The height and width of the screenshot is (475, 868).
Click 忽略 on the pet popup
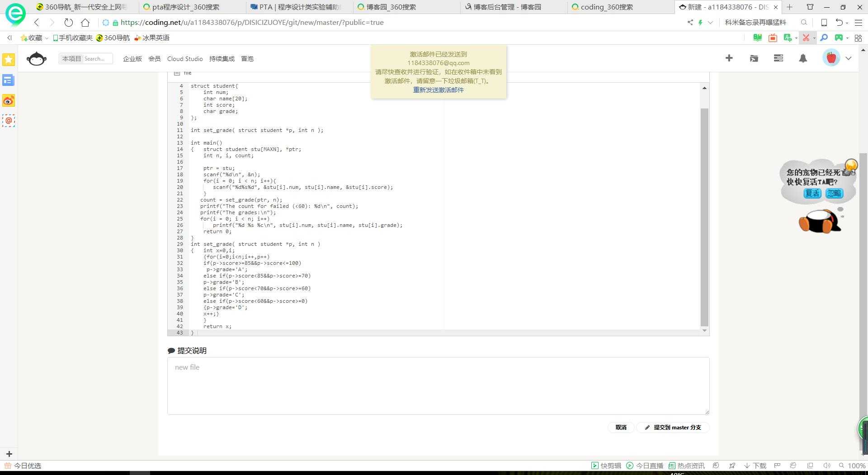[x=834, y=193]
